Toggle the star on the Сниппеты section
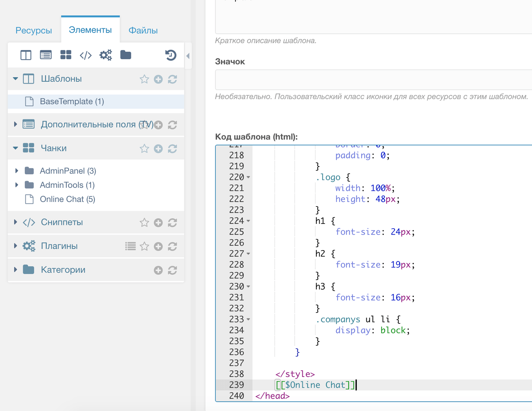 (x=144, y=223)
